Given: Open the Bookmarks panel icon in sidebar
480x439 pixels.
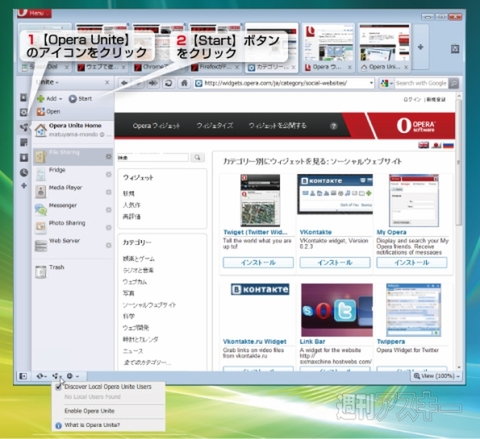Looking at the screenshot, I should pyautogui.click(x=23, y=98).
